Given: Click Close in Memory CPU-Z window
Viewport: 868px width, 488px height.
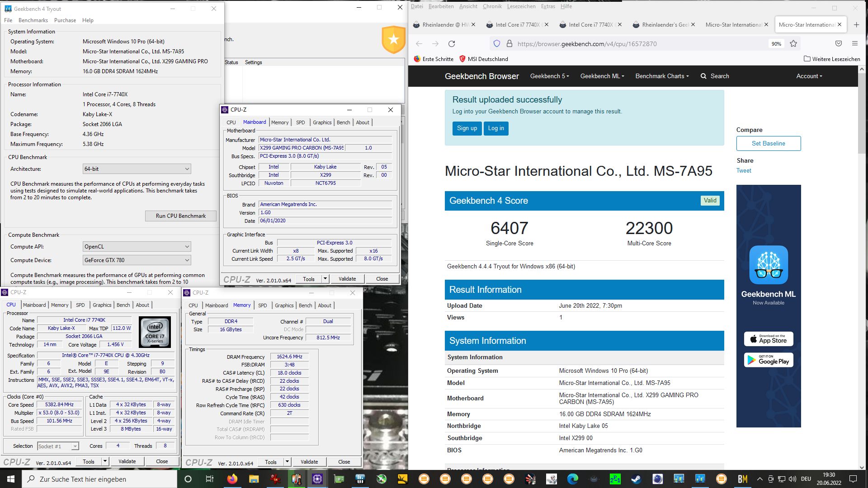Looking at the screenshot, I should coord(344,462).
